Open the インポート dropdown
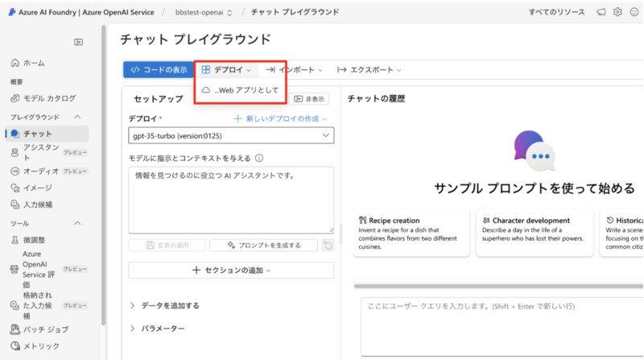The image size is (644, 360). pyautogui.click(x=294, y=70)
